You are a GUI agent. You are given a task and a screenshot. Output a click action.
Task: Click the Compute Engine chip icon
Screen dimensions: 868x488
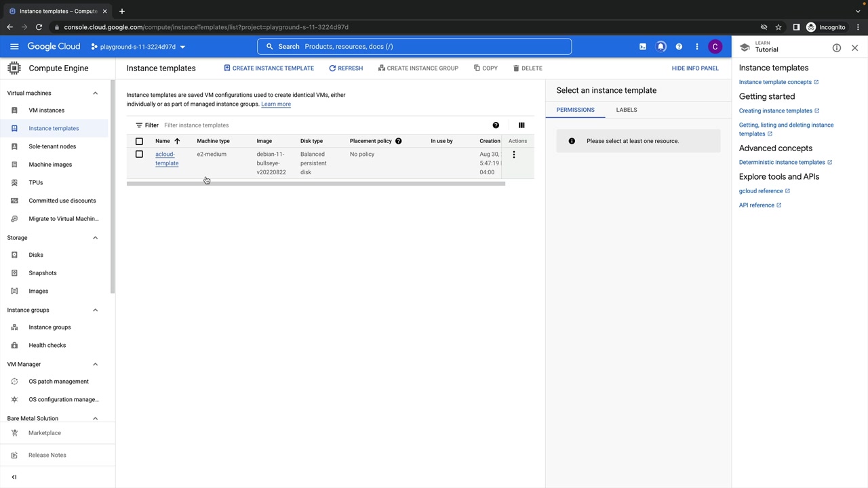tap(14, 68)
